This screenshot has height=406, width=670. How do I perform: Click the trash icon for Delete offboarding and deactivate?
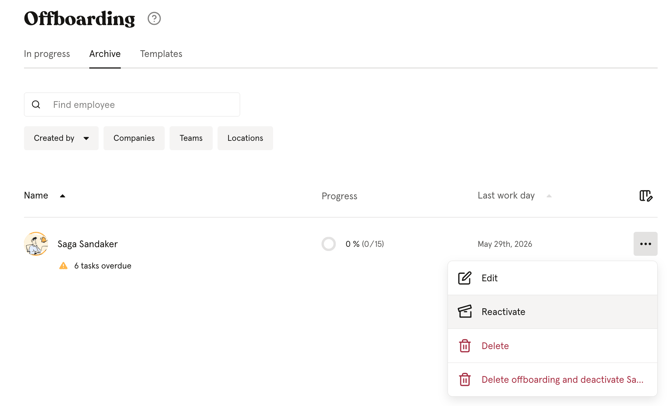[465, 380]
